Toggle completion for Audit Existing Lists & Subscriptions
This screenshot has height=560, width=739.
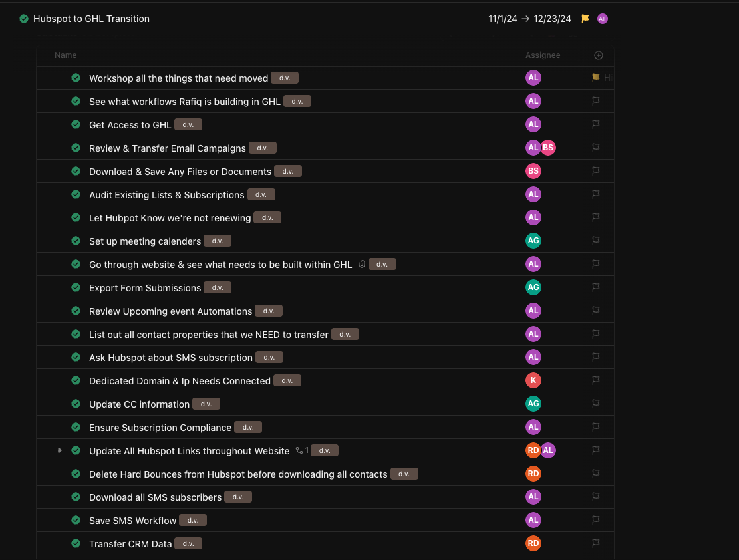(76, 194)
